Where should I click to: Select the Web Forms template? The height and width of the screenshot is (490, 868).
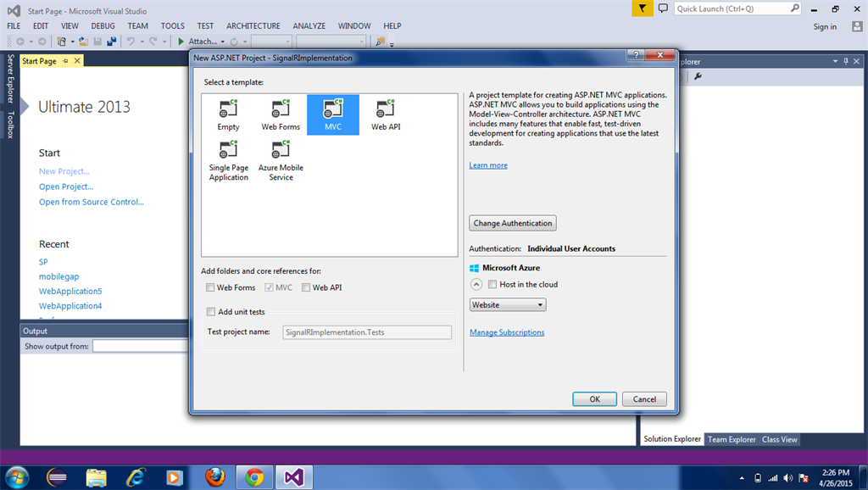point(281,115)
